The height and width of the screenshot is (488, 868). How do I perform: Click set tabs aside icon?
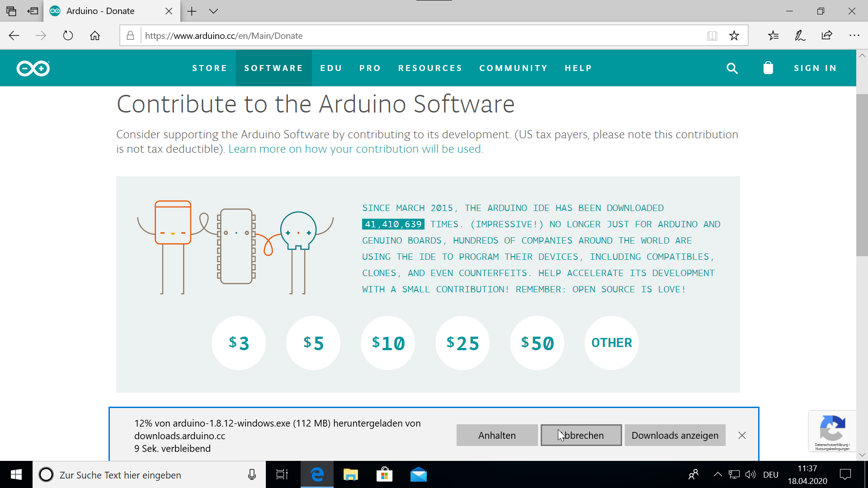click(x=33, y=11)
